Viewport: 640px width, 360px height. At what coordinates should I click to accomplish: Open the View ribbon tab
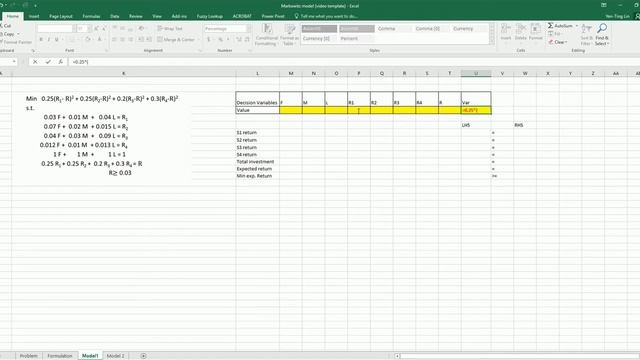(x=157, y=16)
